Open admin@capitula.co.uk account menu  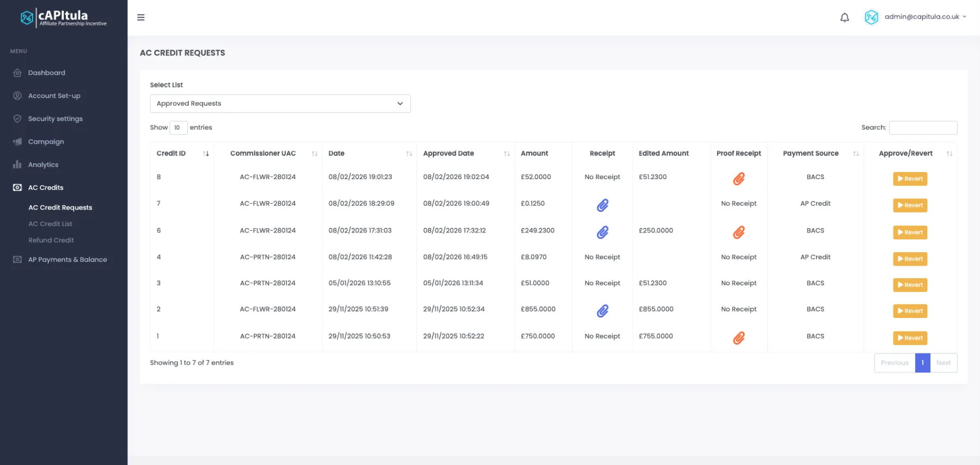925,17
